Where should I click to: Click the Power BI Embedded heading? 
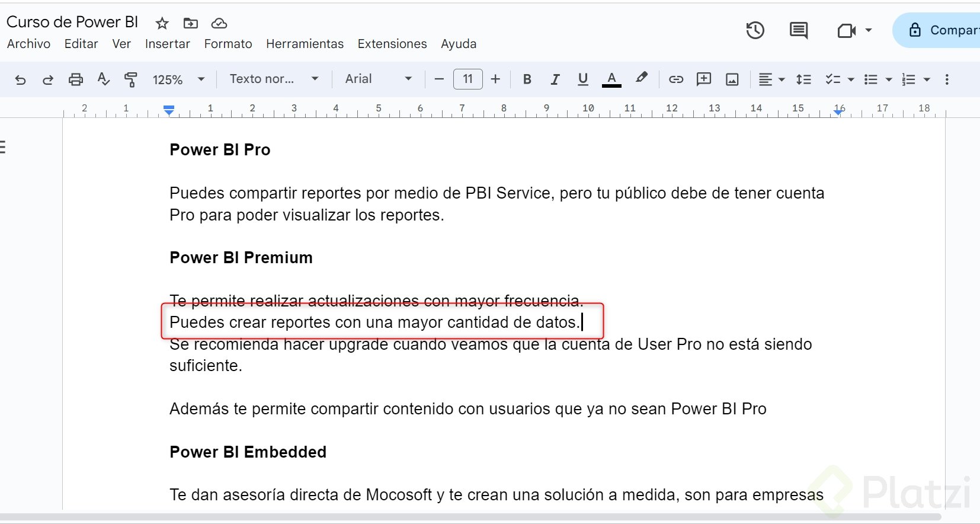(248, 452)
